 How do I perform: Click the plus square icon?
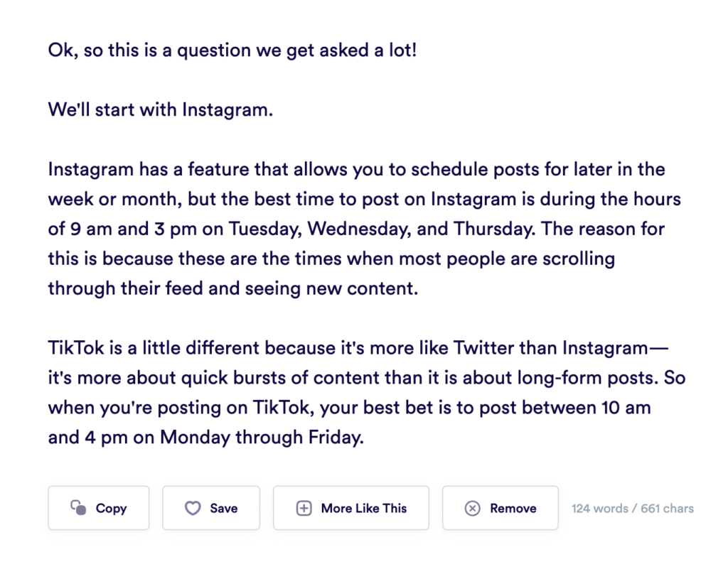coord(304,508)
